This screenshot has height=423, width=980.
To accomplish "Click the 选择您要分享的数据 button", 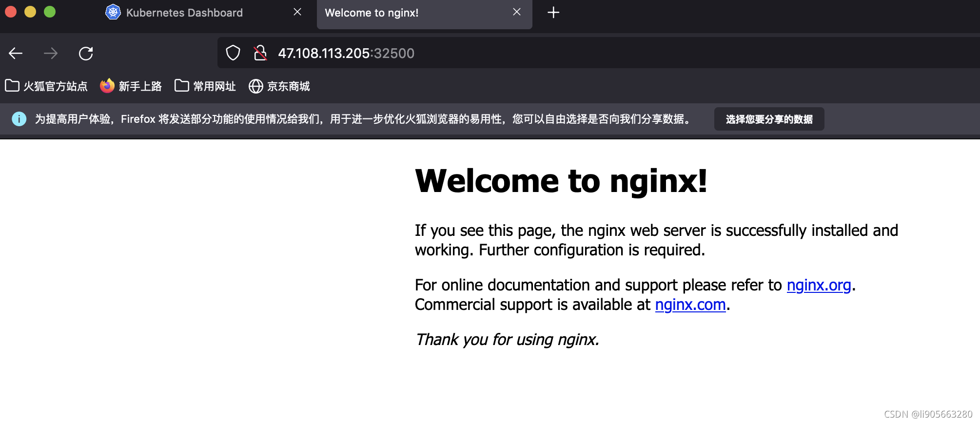I will click(x=769, y=119).
